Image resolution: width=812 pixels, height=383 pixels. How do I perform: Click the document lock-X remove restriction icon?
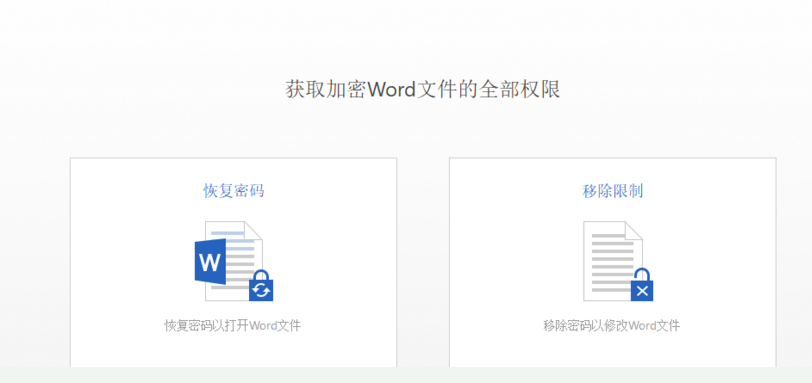[618, 261]
